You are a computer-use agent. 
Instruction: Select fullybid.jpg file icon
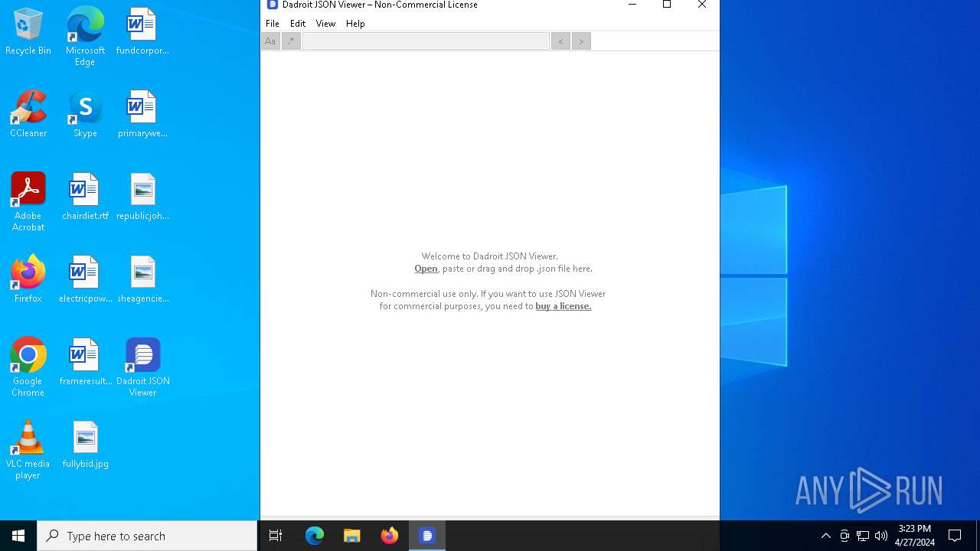[85, 445]
